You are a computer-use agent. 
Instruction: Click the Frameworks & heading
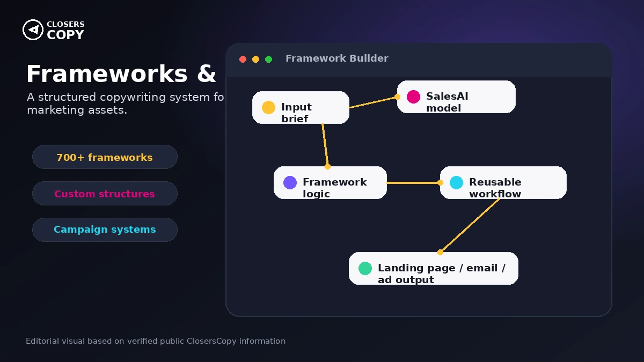121,74
